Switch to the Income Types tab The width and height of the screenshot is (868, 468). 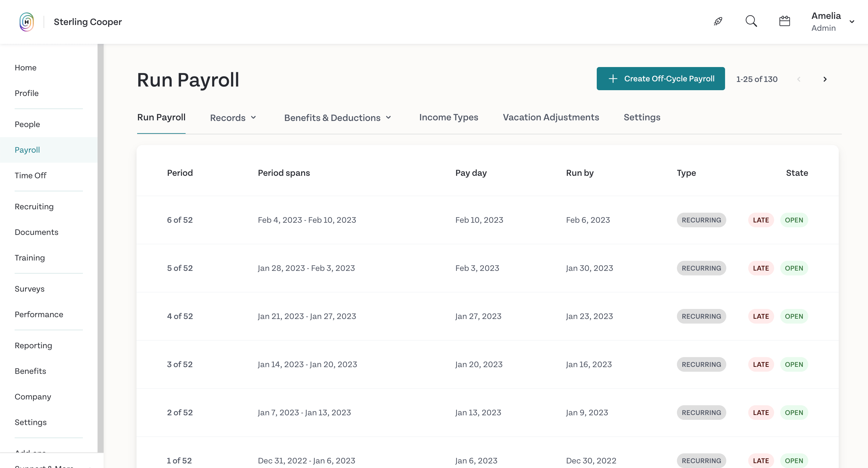(x=449, y=117)
